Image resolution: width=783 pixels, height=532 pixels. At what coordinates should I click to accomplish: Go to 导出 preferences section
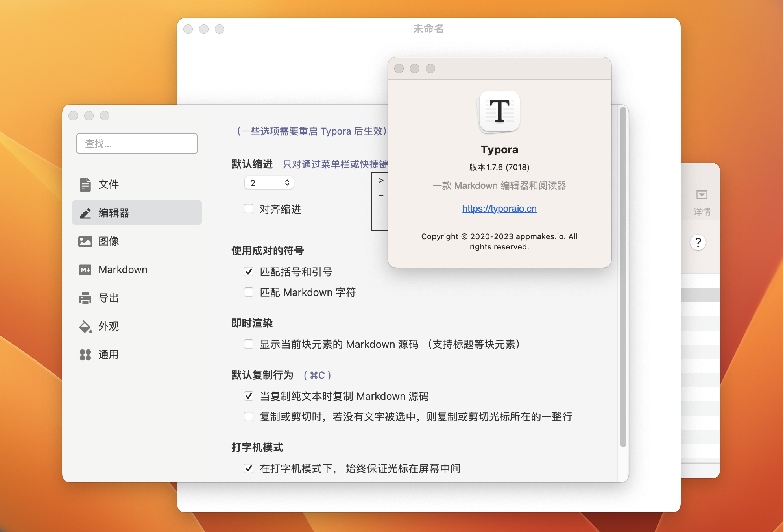[137, 298]
